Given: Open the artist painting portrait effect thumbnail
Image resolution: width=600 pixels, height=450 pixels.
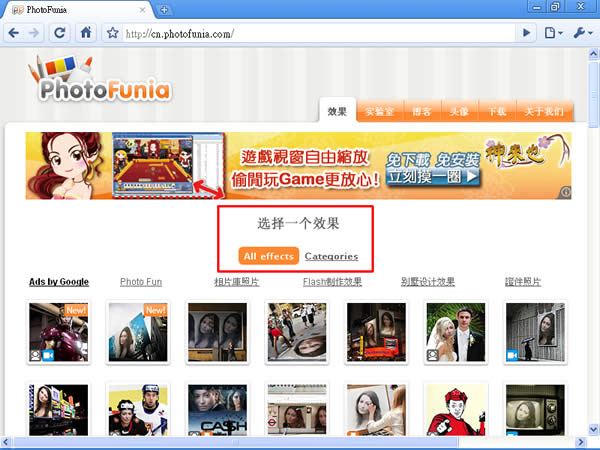Looking at the screenshot, I should pos(376,409).
